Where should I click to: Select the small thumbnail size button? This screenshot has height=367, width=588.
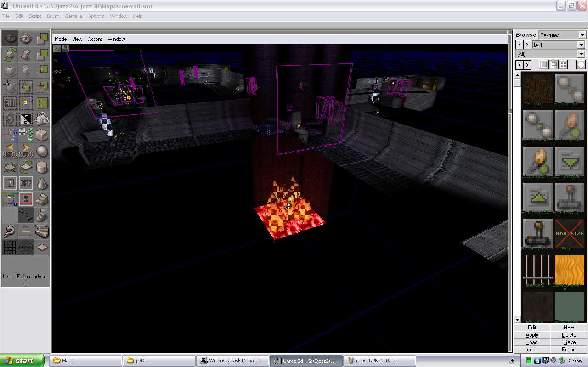point(564,65)
